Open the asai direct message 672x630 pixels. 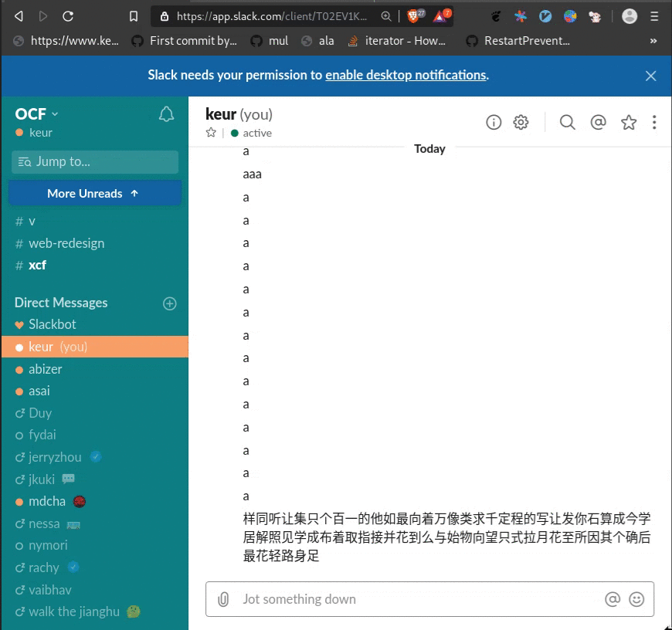(x=95, y=391)
